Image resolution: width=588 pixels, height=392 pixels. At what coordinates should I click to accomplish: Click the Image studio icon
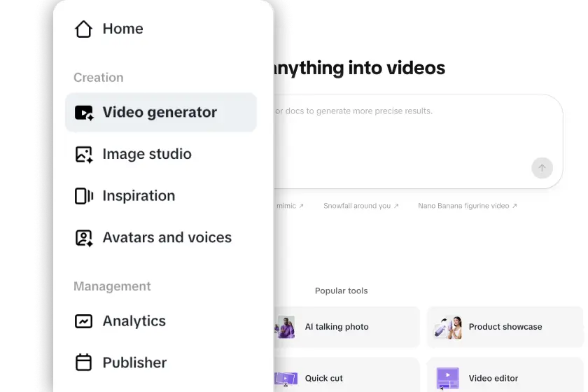coord(84,155)
